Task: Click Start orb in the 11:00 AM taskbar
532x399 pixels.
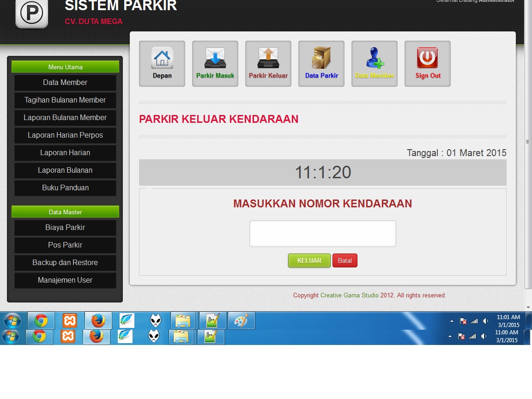Action: tap(11, 337)
